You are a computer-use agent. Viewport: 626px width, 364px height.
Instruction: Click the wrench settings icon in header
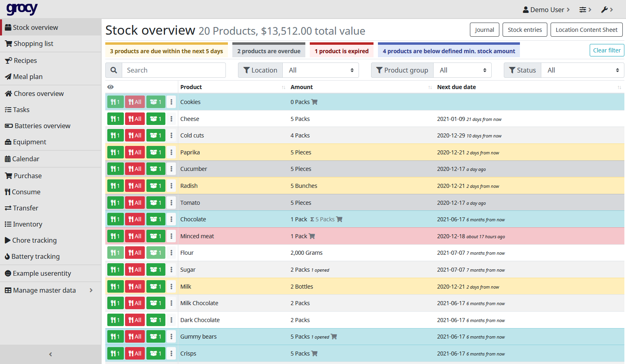tap(606, 10)
